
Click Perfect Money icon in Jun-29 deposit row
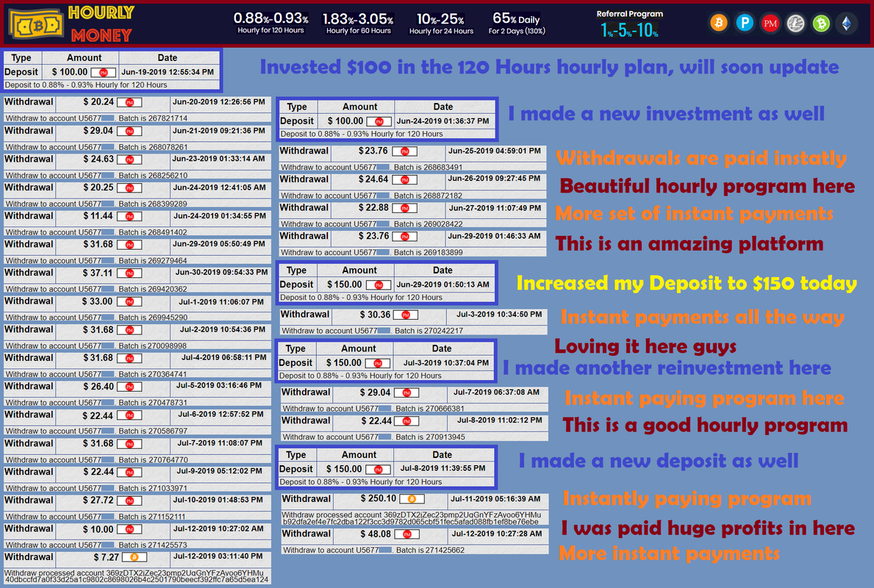click(x=379, y=284)
